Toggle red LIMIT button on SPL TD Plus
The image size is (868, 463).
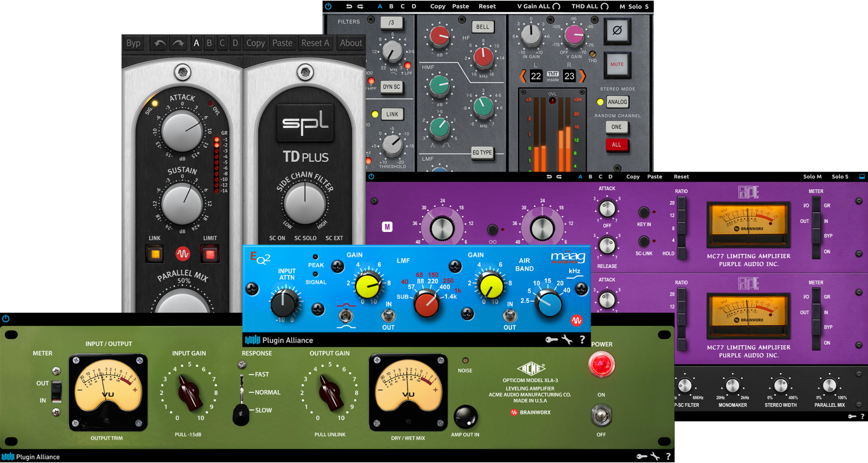(x=210, y=254)
